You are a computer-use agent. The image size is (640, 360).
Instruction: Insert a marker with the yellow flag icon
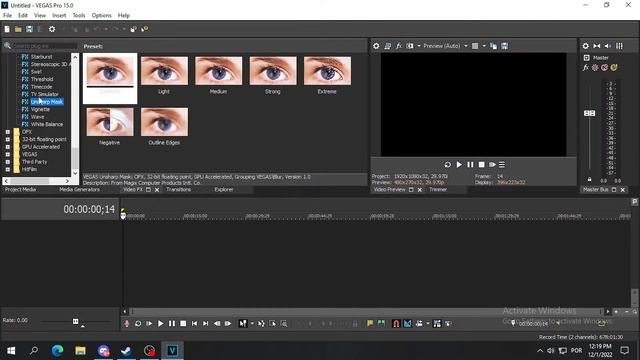[x=370, y=323]
